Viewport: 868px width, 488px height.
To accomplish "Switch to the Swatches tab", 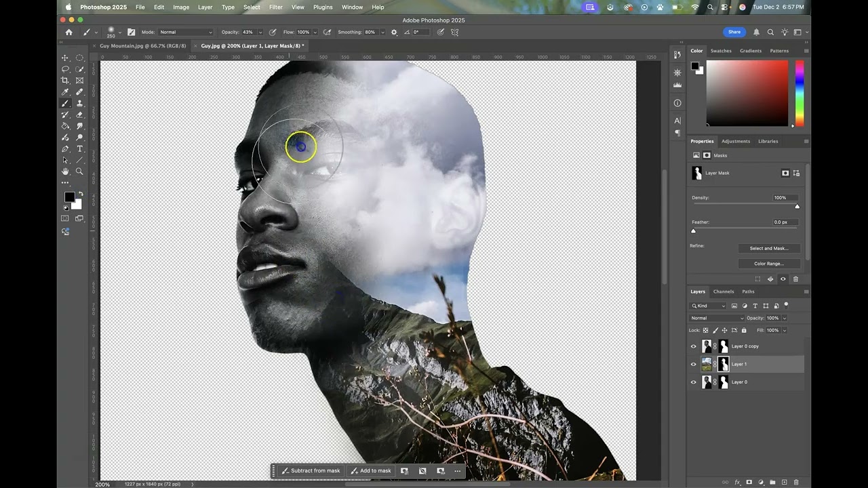I will point(721,51).
